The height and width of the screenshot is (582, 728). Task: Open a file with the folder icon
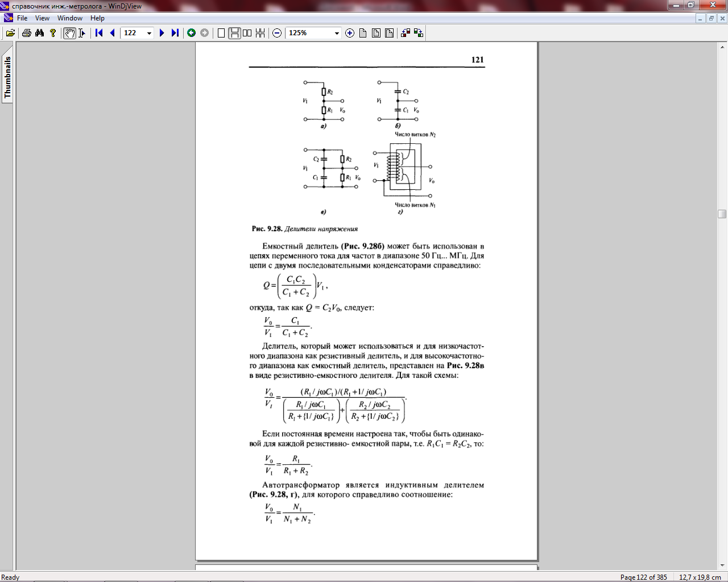pos(10,33)
